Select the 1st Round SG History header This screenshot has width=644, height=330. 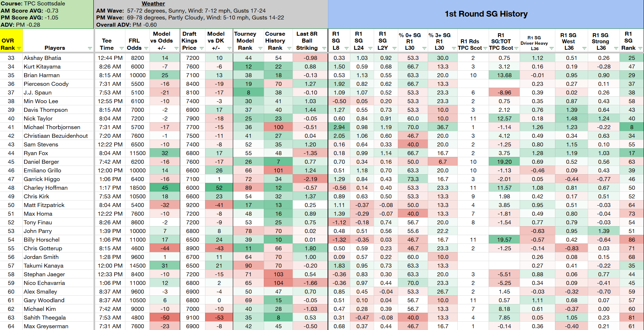coord(486,14)
